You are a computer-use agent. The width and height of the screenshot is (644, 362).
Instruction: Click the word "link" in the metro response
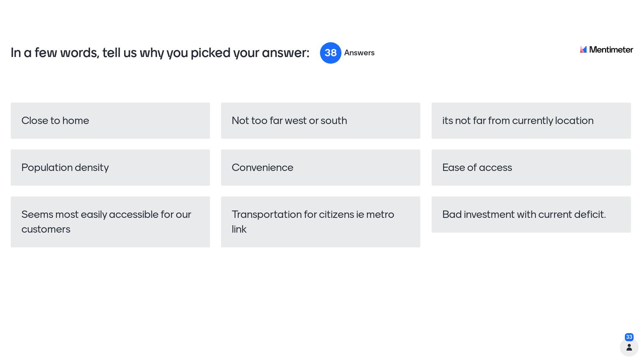point(239,229)
